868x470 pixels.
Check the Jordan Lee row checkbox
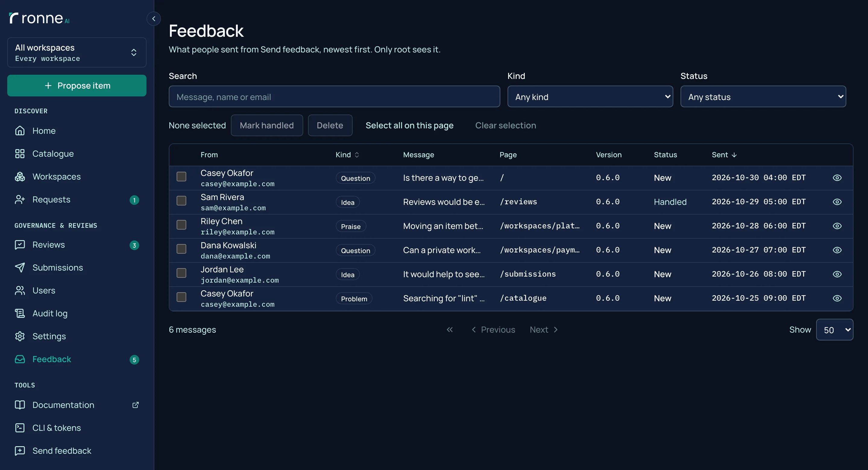[x=182, y=273]
